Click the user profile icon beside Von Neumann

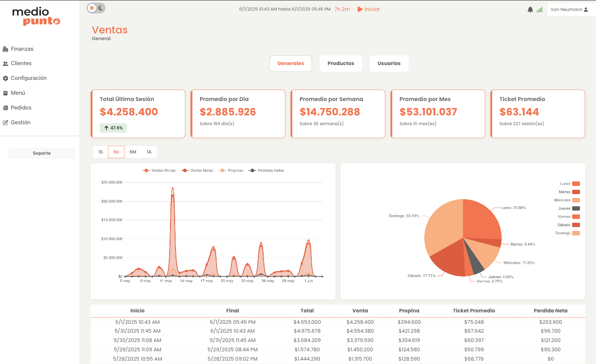[586, 9]
